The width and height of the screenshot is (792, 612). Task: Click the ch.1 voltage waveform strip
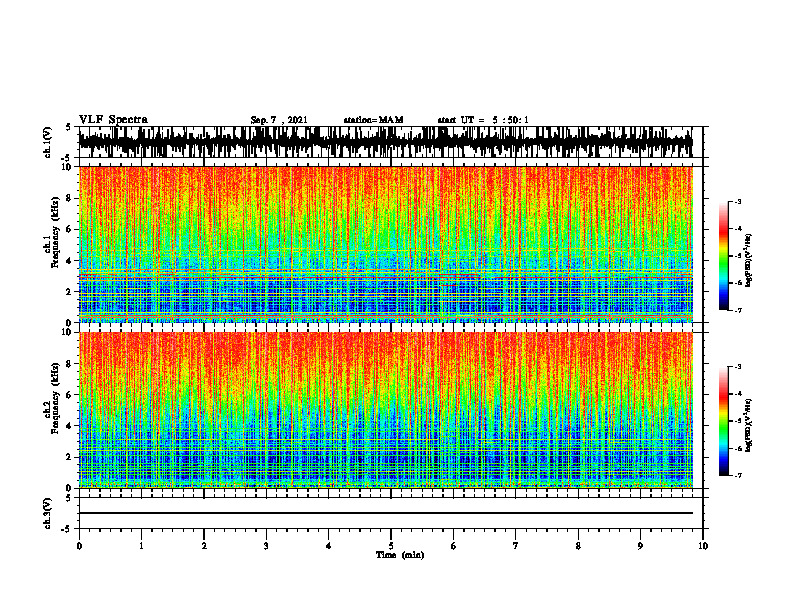click(385, 142)
